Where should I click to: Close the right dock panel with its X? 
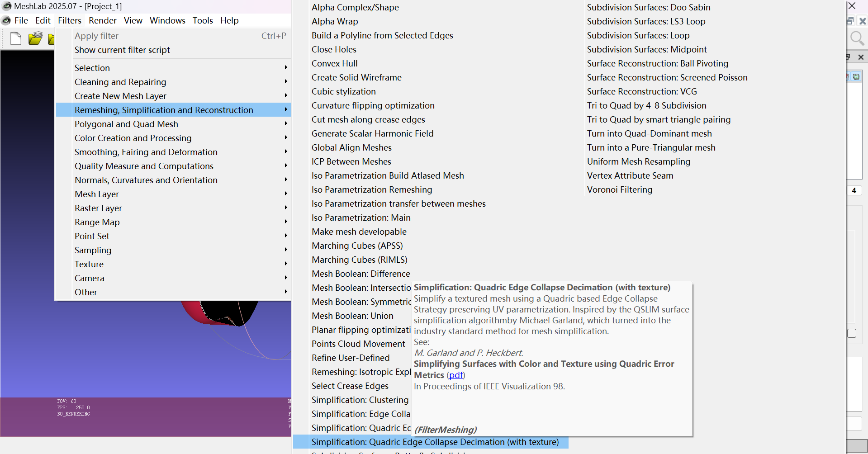[861, 57]
